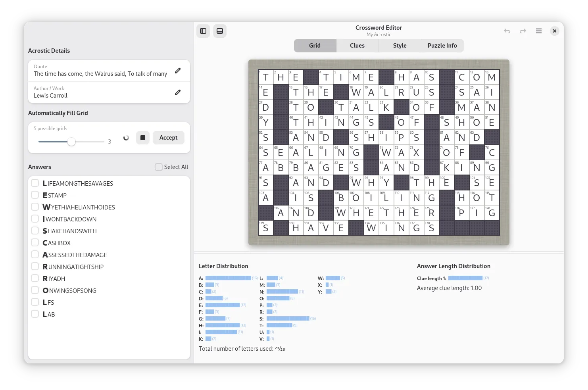Close the Crossword Editor window
This screenshot has width=588, height=390.
[555, 31]
